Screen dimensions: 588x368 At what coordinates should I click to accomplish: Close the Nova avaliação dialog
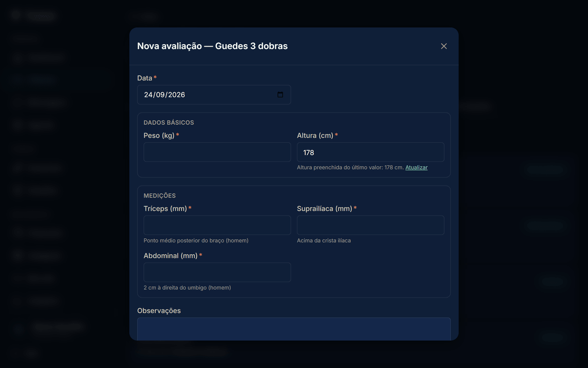pyautogui.click(x=444, y=46)
